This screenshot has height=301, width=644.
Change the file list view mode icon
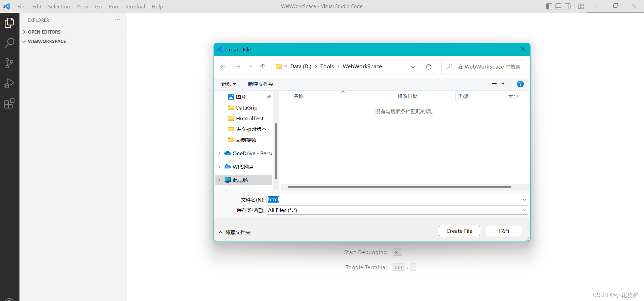494,84
